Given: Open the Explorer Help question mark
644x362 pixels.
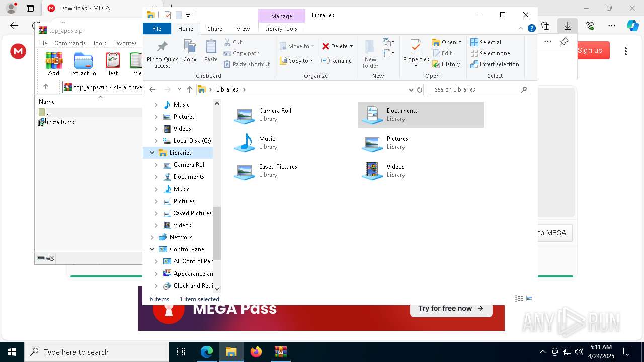Looking at the screenshot, I should click(x=531, y=29).
